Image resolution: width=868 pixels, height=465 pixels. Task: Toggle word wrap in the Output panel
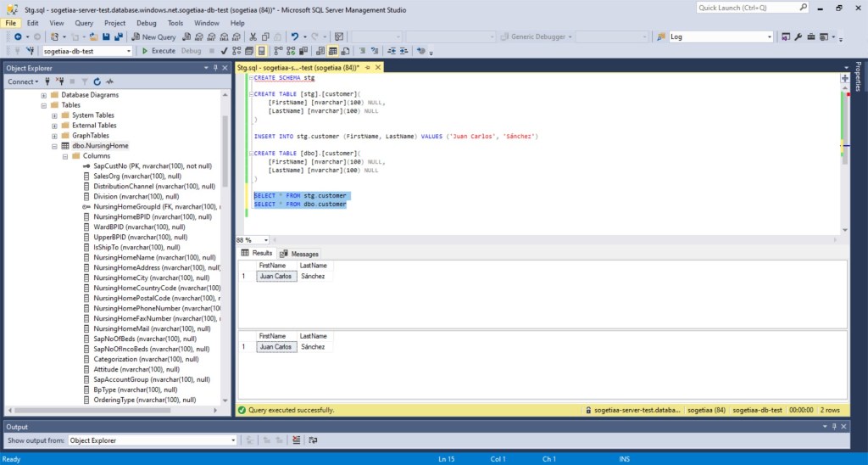pyautogui.click(x=313, y=440)
